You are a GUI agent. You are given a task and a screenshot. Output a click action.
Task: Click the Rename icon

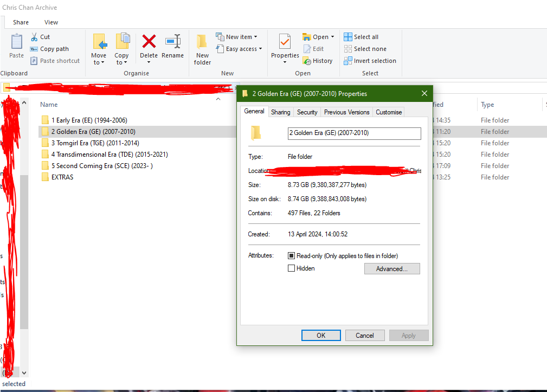173,41
